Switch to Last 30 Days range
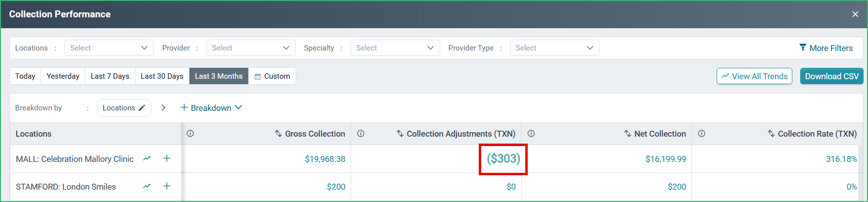Screen dimensions: 868x202 tap(162, 76)
